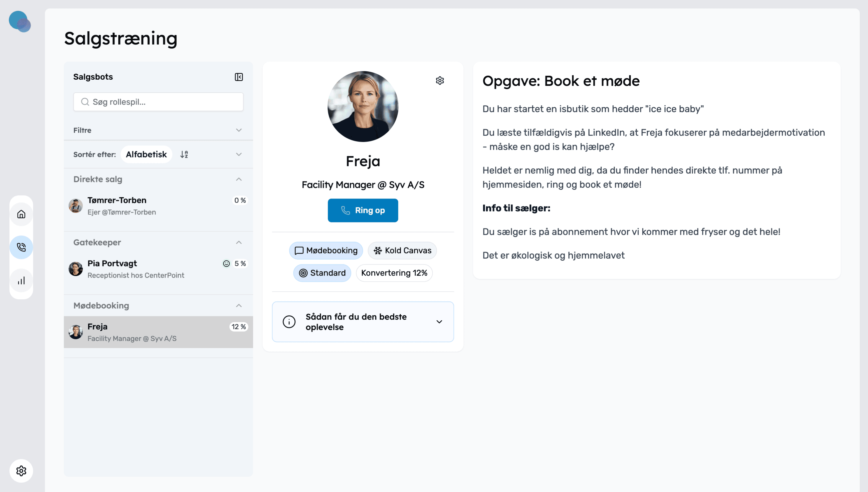This screenshot has width=868, height=492.
Task: Open the Sortér efter dropdown chevron
Action: (239, 155)
